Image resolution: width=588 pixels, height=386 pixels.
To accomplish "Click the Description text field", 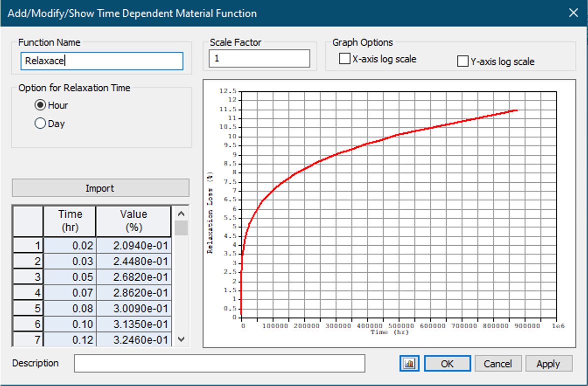I will click(219, 363).
